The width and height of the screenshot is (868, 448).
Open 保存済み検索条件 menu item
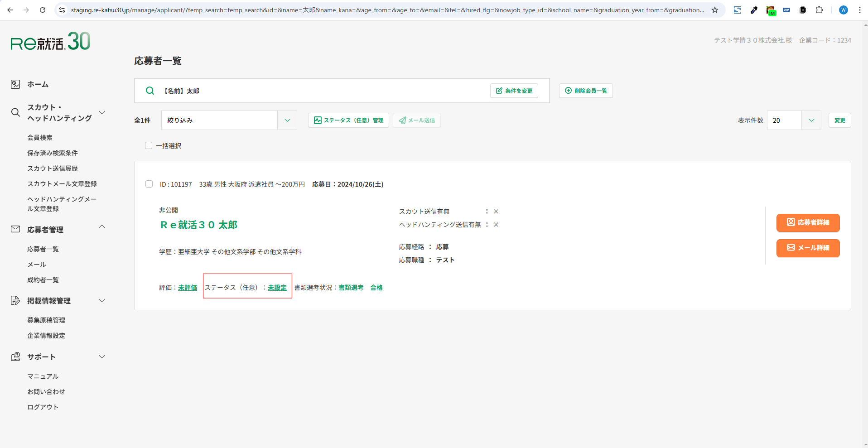click(53, 153)
